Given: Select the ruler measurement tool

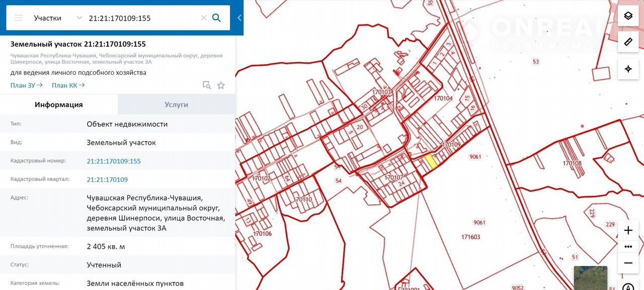Looking at the screenshot, I should point(628,42).
